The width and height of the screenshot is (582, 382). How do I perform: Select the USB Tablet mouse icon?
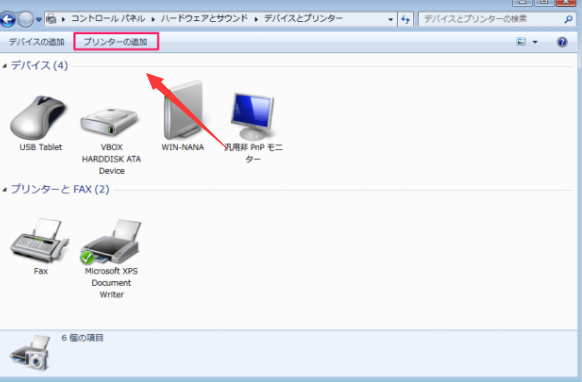[x=38, y=118]
